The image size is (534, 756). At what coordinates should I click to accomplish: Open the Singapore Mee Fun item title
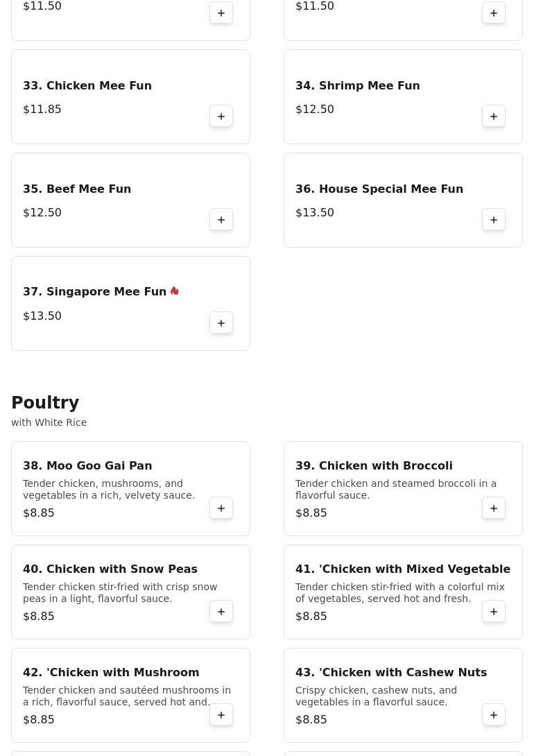point(94,292)
